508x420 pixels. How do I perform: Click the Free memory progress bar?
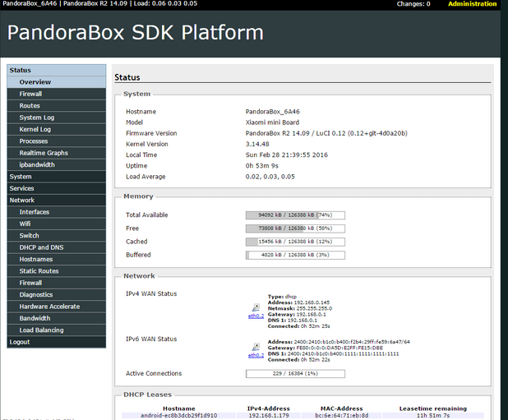(295, 228)
